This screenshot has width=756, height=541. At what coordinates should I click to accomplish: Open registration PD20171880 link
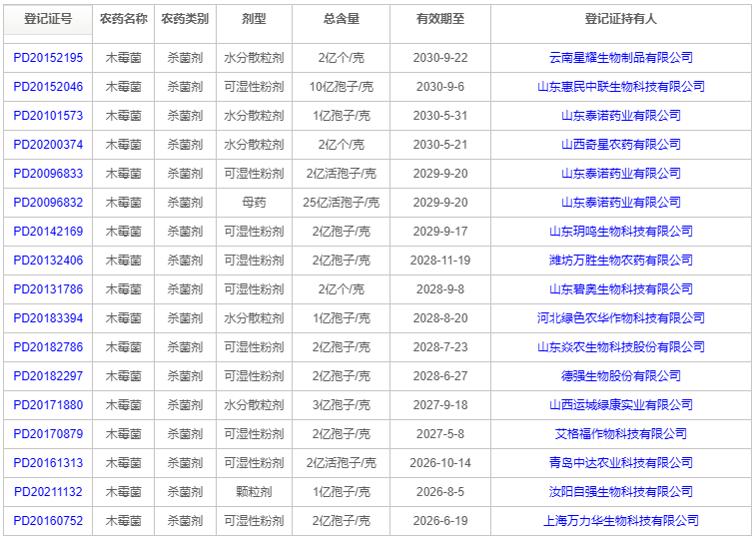coord(48,404)
